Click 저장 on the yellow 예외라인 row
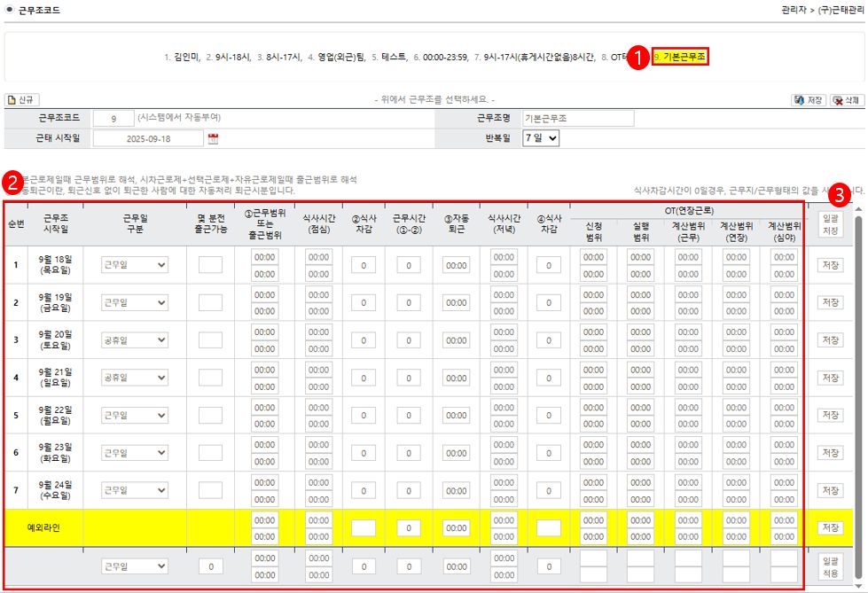 830,528
